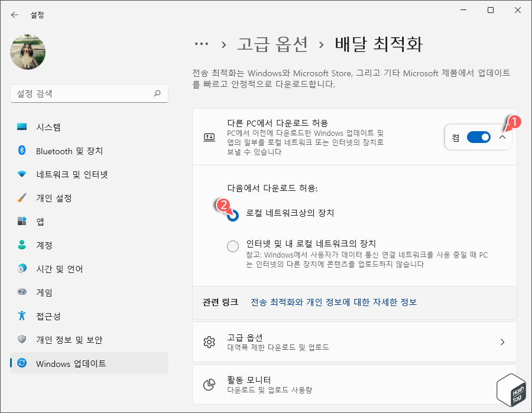Click the 활동 모니터 pie chart icon
The image size is (532, 413).
(x=209, y=385)
